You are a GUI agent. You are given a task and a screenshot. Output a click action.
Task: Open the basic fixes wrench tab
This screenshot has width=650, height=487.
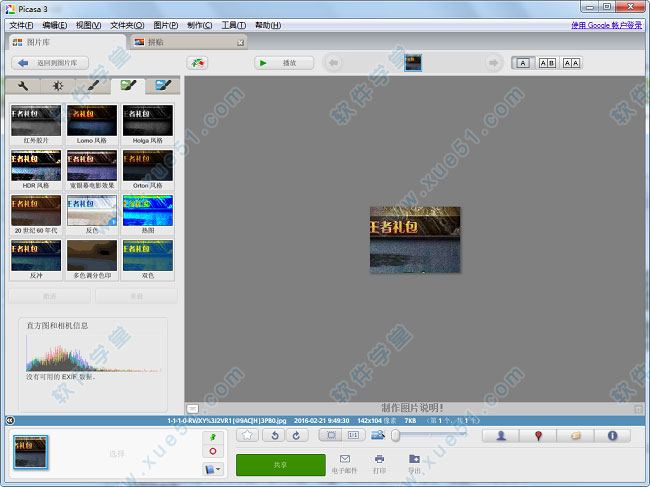point(23,86)
